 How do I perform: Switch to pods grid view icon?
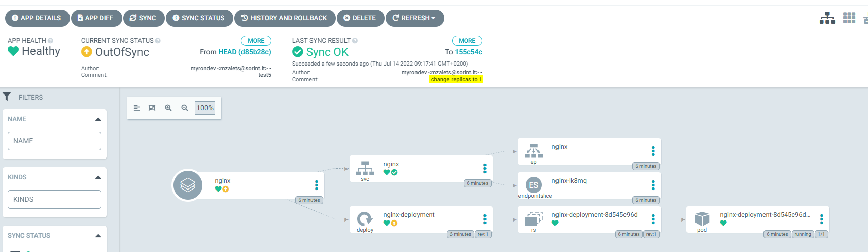click(849, 18)
